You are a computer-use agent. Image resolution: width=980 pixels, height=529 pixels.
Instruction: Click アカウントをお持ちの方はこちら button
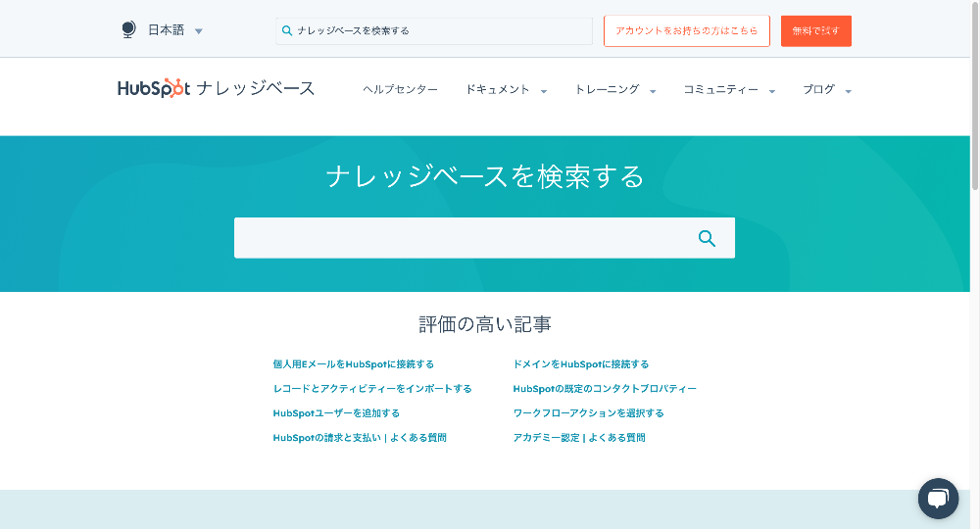pyautogui.click(x=686, y=30)
